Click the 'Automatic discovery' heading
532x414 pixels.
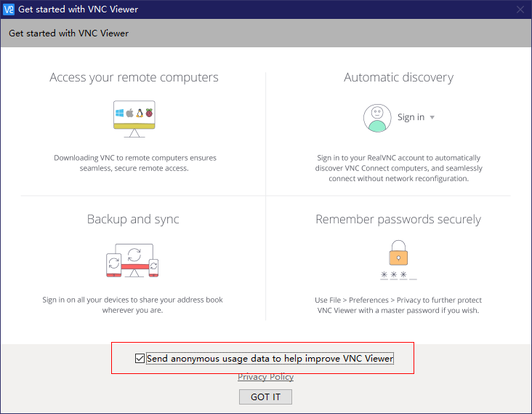click(x=398, y=77)
